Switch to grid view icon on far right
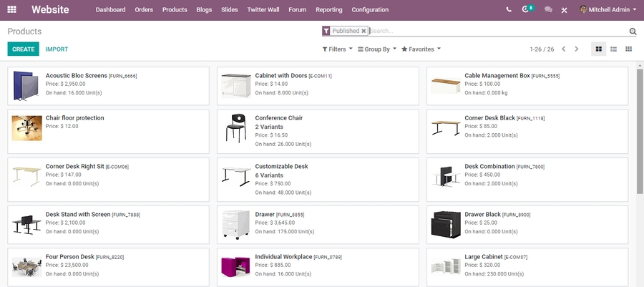 click(x=628, y=49)
